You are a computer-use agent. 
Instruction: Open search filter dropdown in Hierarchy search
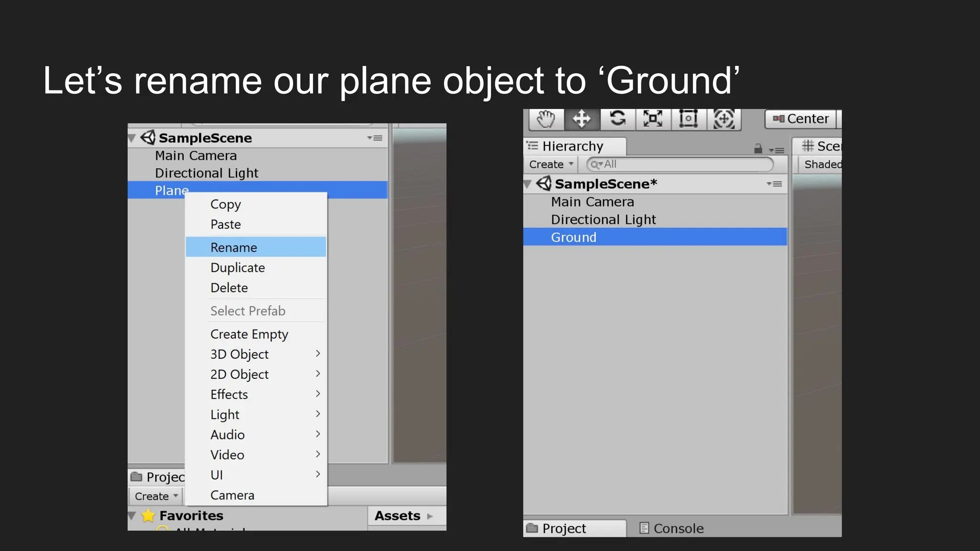click(596, 164)
